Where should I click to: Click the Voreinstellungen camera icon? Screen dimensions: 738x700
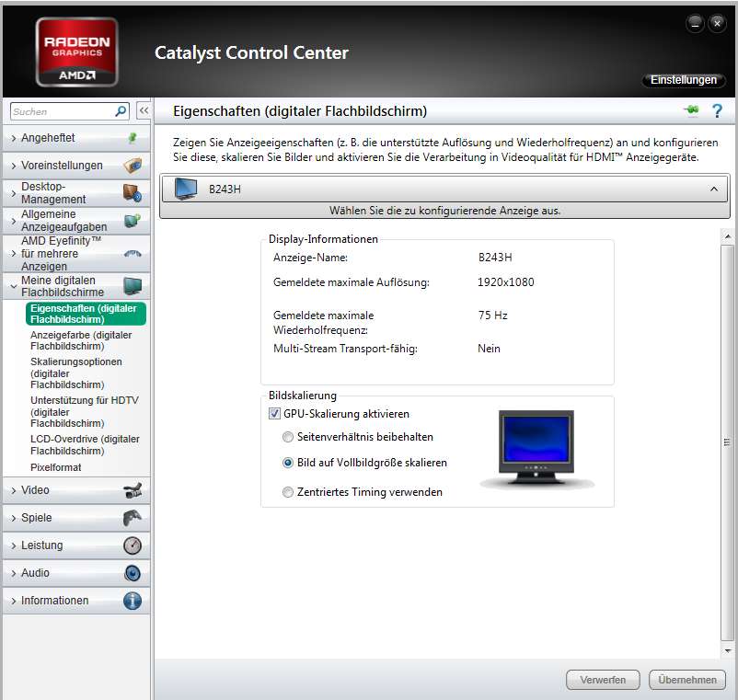tap(133, 166)
